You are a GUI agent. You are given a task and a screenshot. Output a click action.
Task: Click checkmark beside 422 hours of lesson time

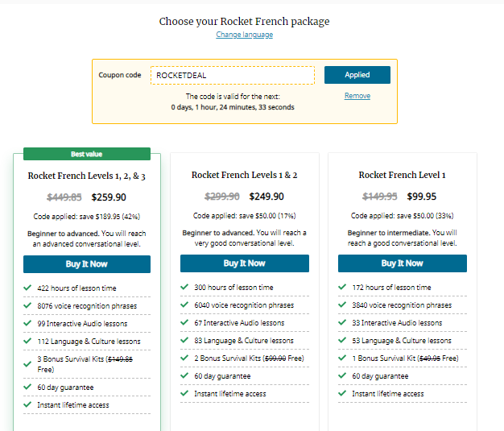pos(28,287)
